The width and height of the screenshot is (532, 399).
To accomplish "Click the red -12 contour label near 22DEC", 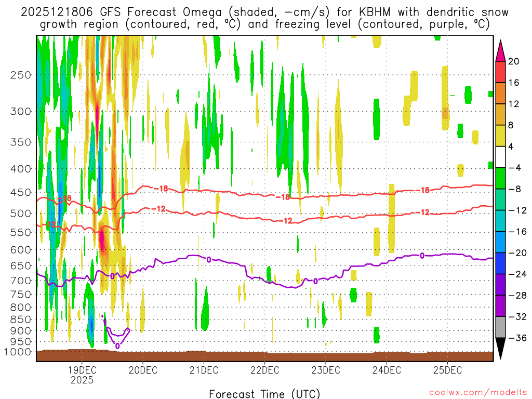I will pos(285,221).
